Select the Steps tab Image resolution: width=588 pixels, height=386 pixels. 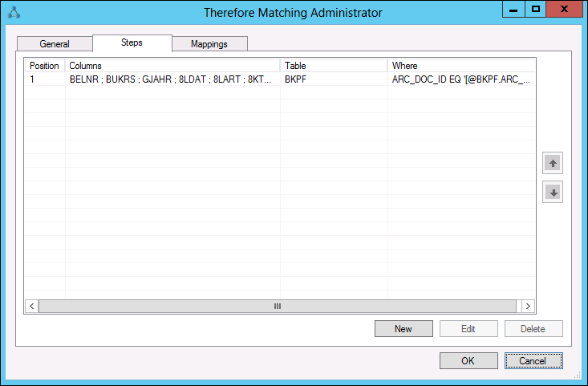point(132,43)
